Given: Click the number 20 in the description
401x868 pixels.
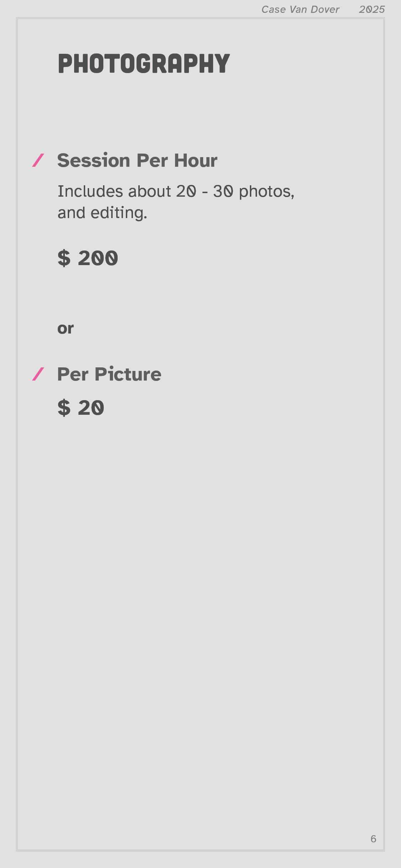Looking at the screenshot, I should pyautogui.click(x=186, y=191).
